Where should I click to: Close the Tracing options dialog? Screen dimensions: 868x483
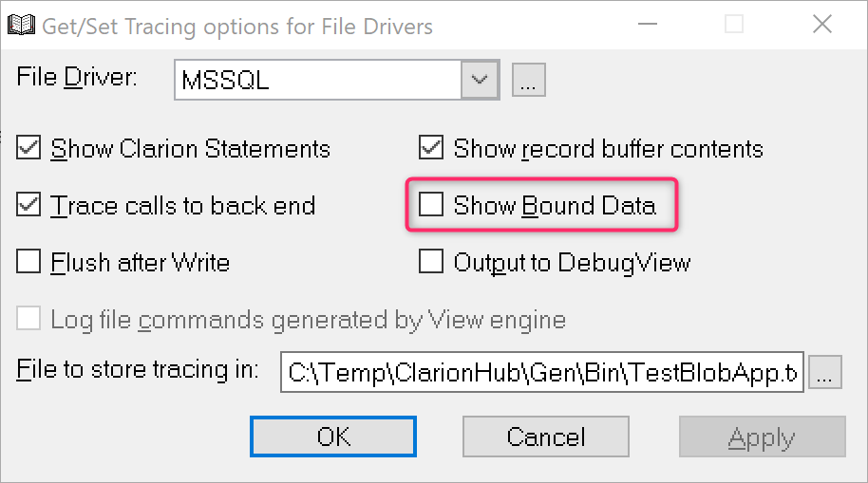coord(821,25)
